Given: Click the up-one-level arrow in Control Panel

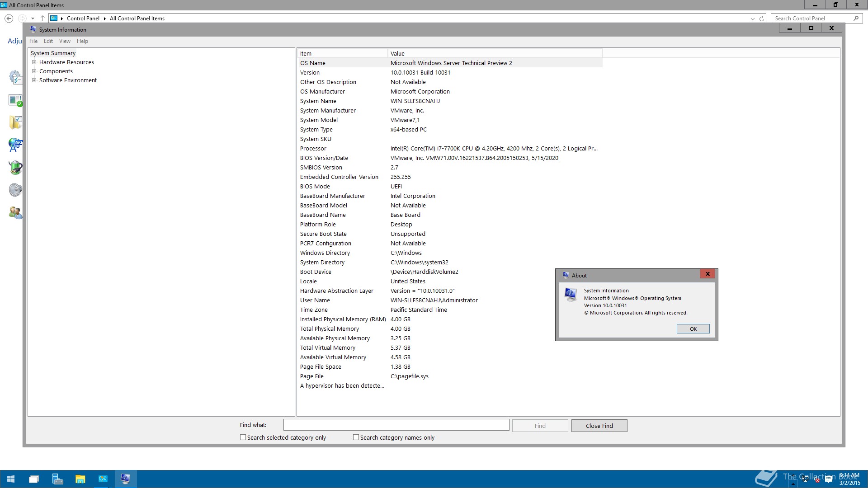Looking at the screenshot, I should 42,19.
